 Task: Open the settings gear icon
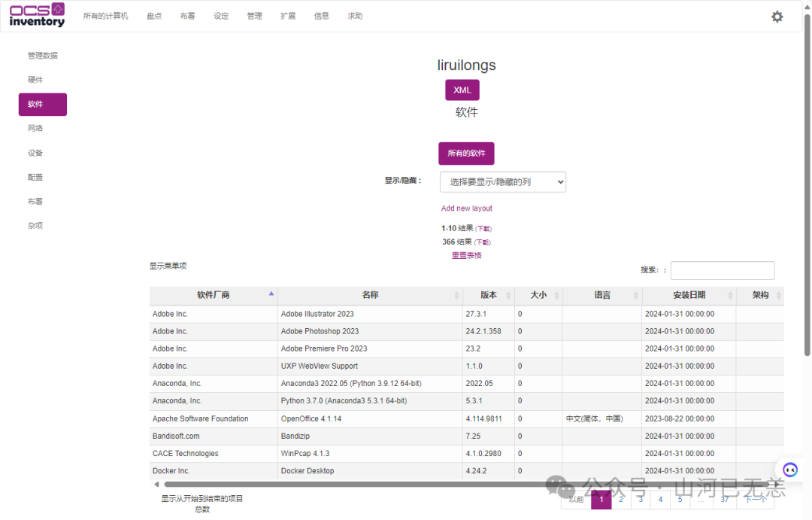pyautogui.click(x=777, y=17)
